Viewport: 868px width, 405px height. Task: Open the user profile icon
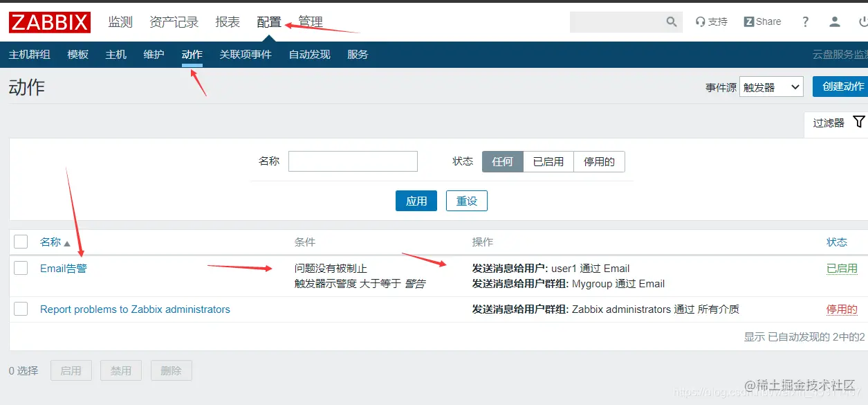pos(835,22)
